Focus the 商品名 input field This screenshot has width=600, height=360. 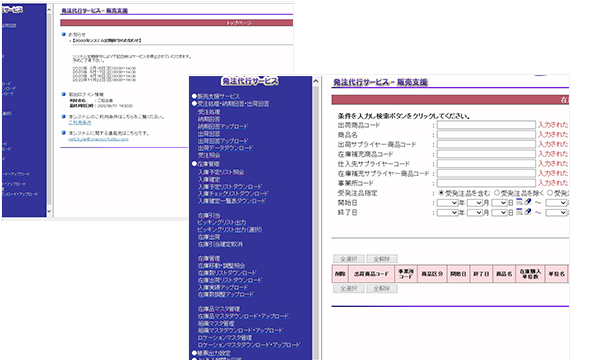[486, 134]
